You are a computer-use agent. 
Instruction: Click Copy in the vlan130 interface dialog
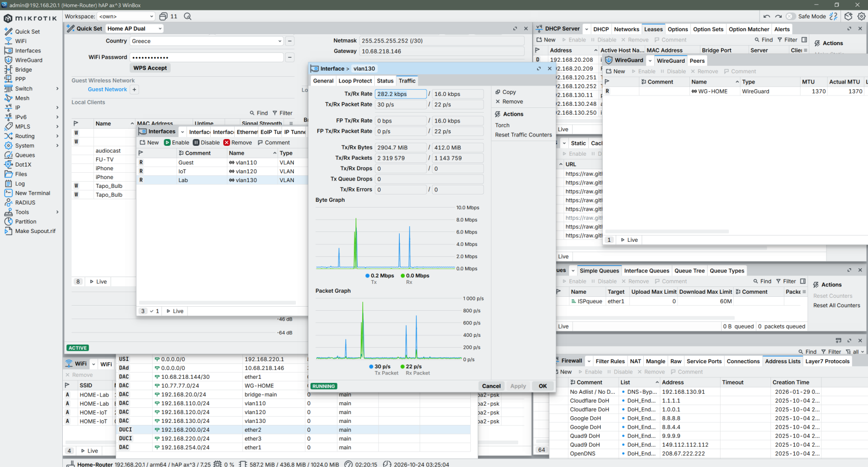pos(506,92)
